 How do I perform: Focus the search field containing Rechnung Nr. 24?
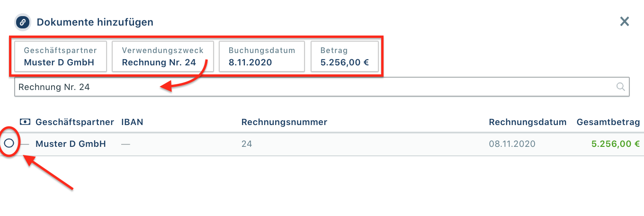[x=313, y=87]
